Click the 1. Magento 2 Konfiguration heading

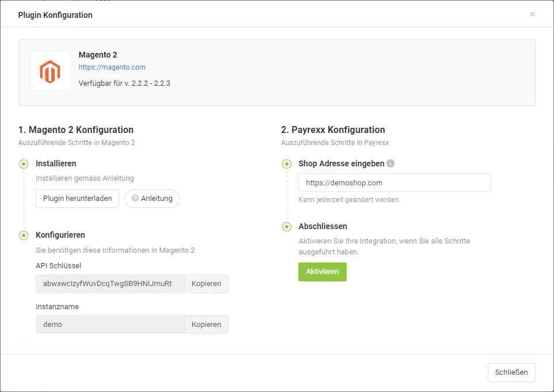[x=75, y=130]
